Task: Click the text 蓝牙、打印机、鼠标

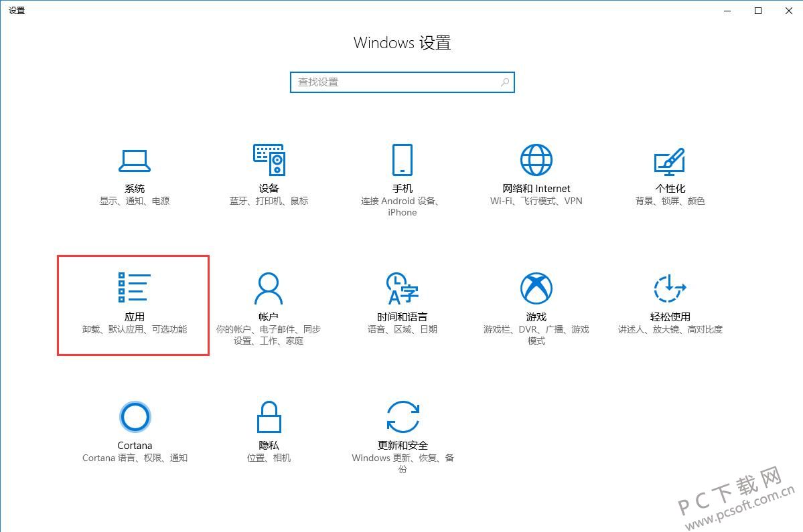Action: tap(269, 201)
